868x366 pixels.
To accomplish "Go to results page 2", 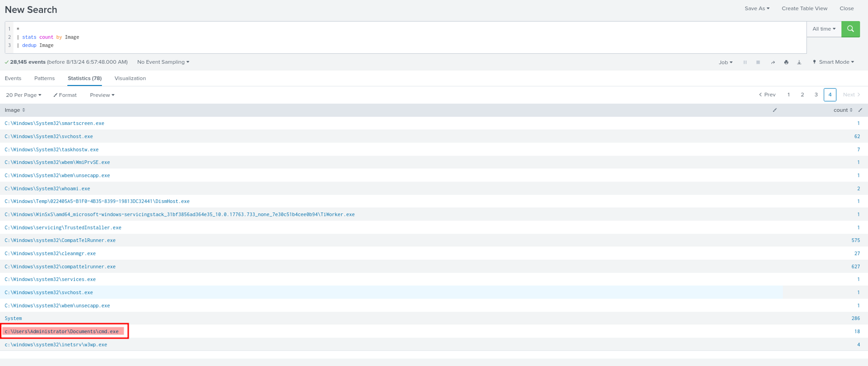I will click(x=802, y=95).
